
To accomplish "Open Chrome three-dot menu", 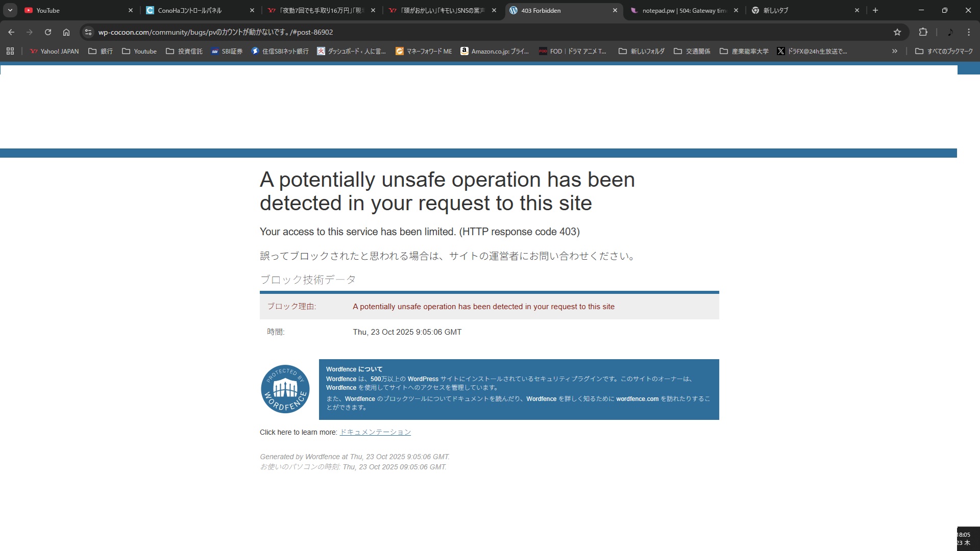I will (969, 32).
